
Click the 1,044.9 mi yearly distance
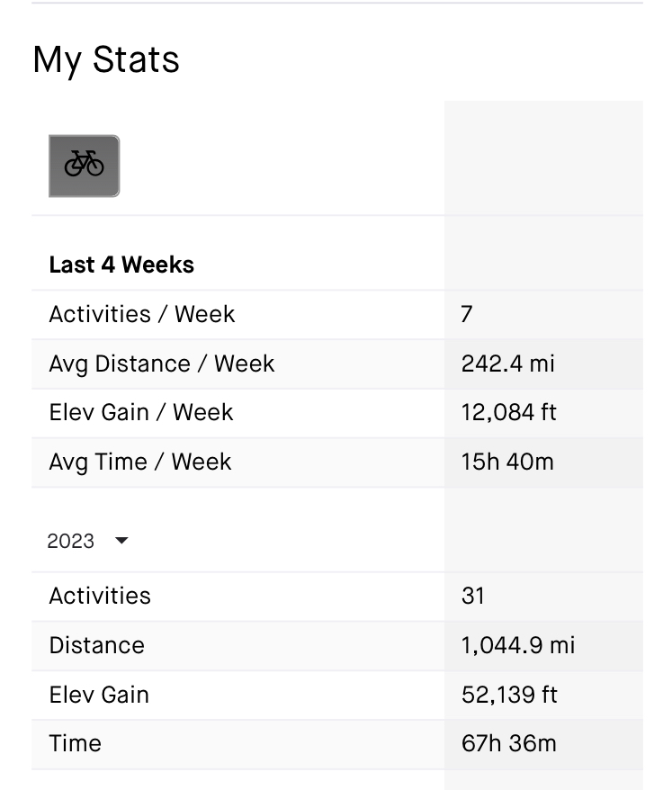coord(518,645)
